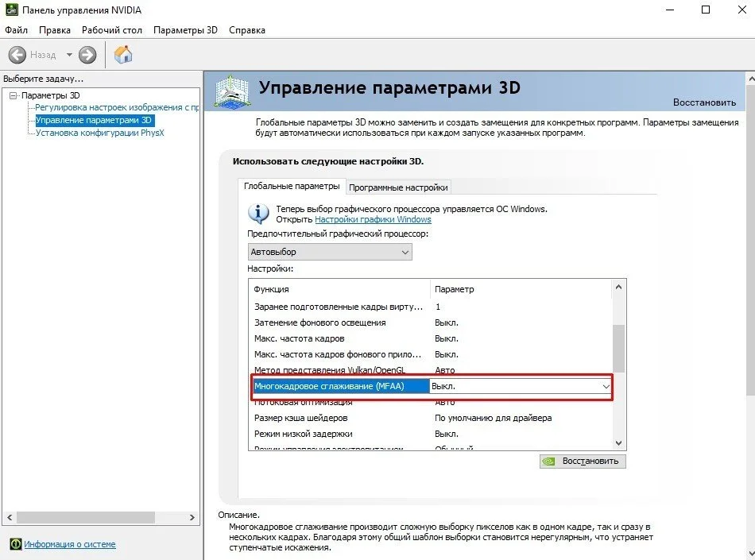Image resolution: width=755 pixels, height=560 pixels.
Task: Open the back history dropdown arrow
Action: pos(69,55)
